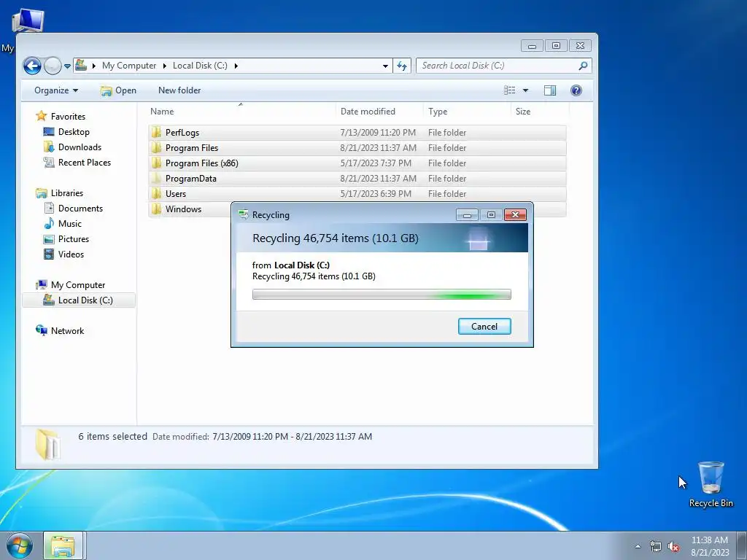Go back with the Explorer back arrow
747x560 pixels.
32,66
